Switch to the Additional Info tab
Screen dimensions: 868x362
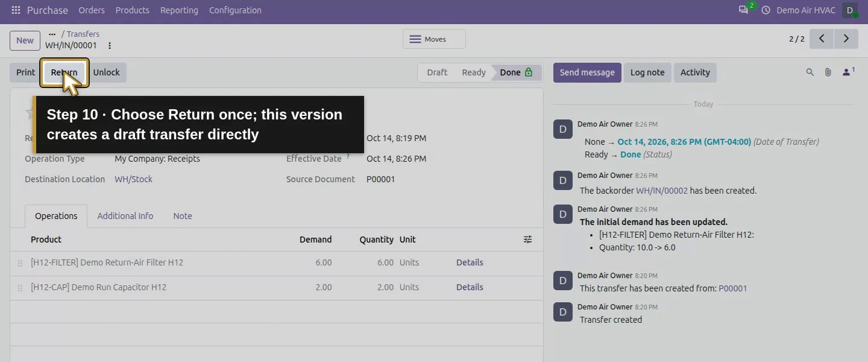[125, 216]
